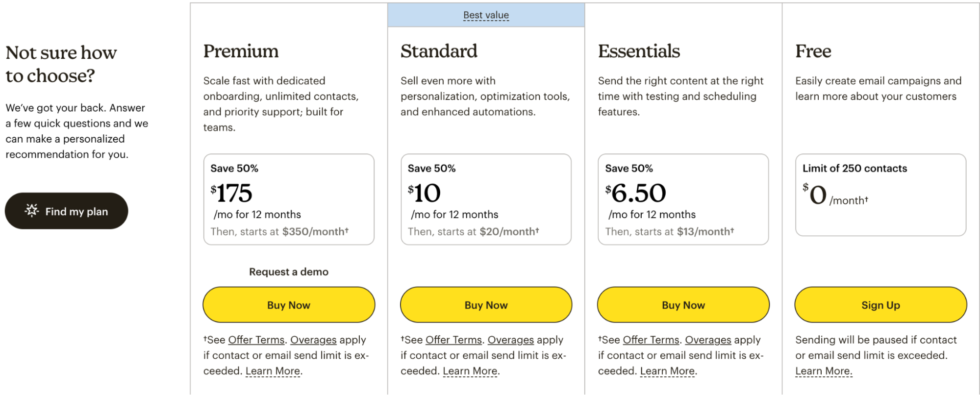Click Learn More under the Standard plan
Screen dimensions: 980x395
[x=470, y=371]
